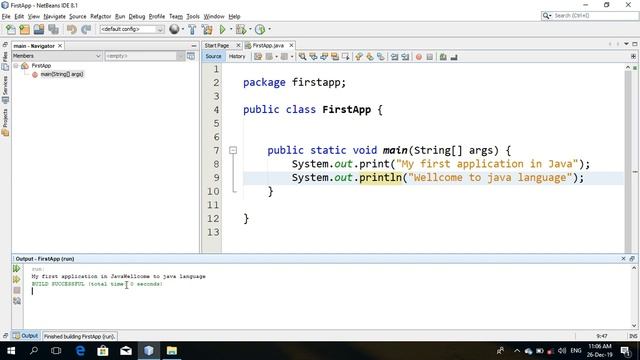Click the Find Selection magnifier icon
The image size is (640, 360).
[302, 57]
